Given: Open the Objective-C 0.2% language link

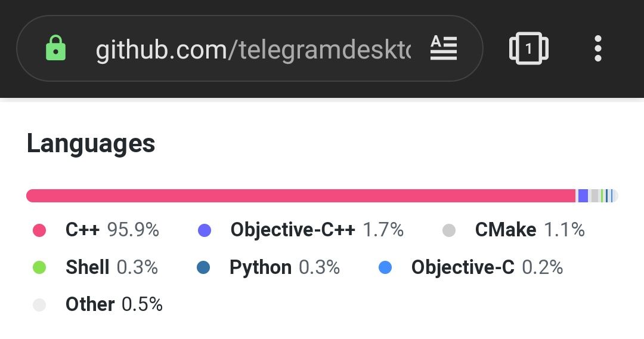Looking at the screenshot, I should pos(487,267).
